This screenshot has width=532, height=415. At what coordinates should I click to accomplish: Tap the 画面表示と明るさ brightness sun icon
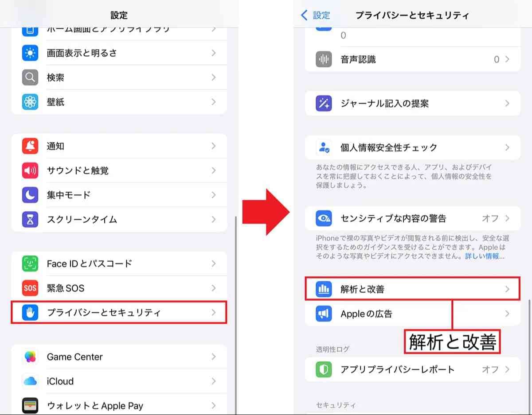(30, 53)
